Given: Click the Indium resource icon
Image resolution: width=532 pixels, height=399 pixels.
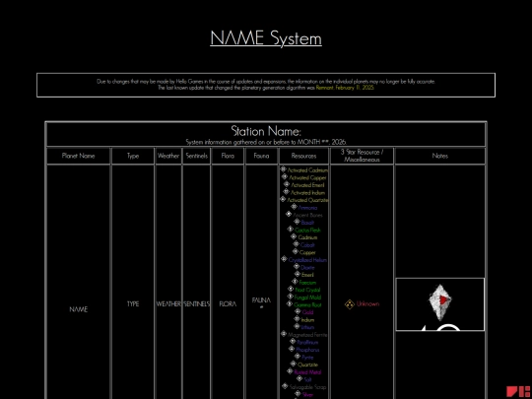Looking at the screenshot, I should [297, 319].
